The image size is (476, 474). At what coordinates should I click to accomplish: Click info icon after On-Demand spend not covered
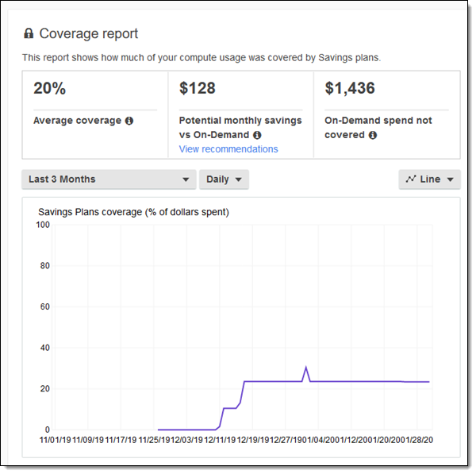pos(372,135)
